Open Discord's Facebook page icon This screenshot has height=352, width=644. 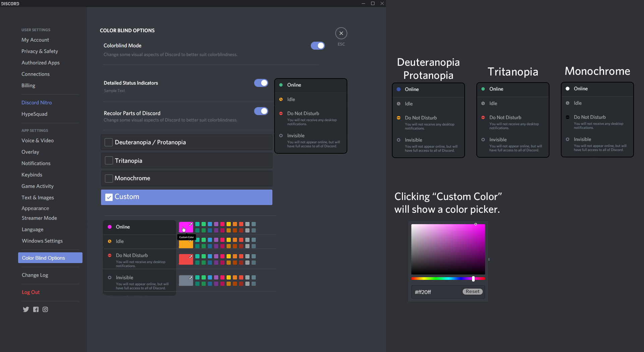click(x=36, y=309)
